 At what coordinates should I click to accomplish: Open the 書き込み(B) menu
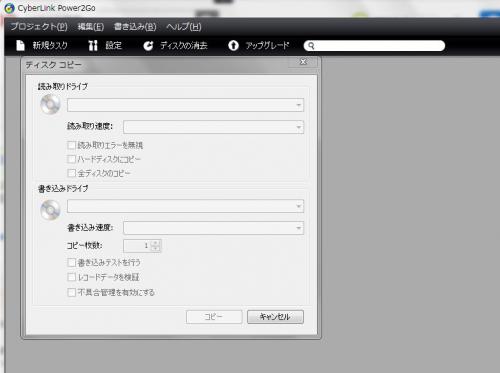tap(135, 26)
